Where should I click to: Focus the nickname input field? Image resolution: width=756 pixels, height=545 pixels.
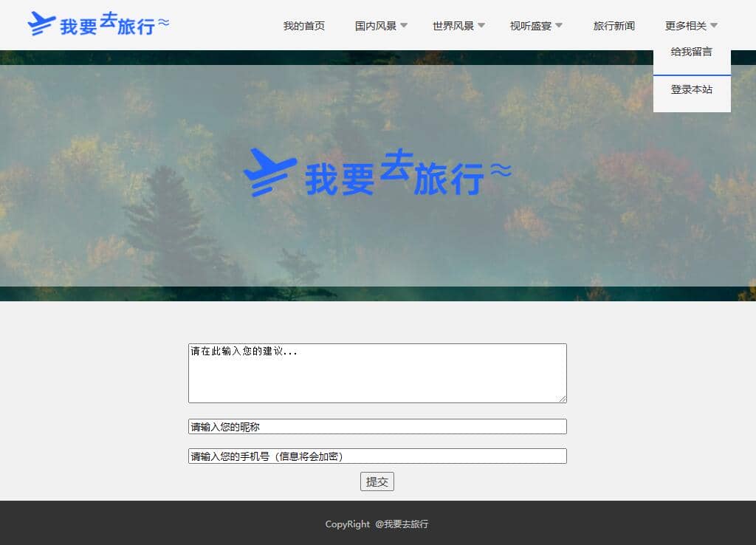tap(377, 427)
